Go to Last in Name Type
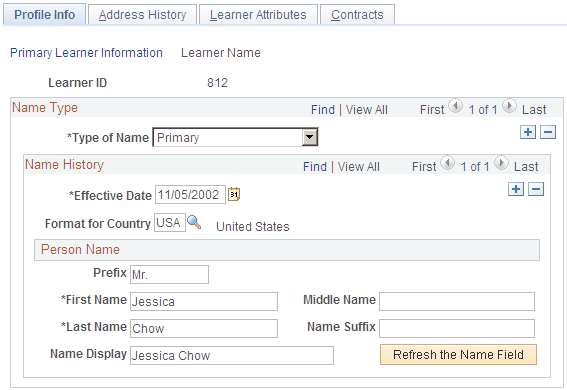Image resolution: width=567 pixels, height=390 pixels. (x=534, y=110)
